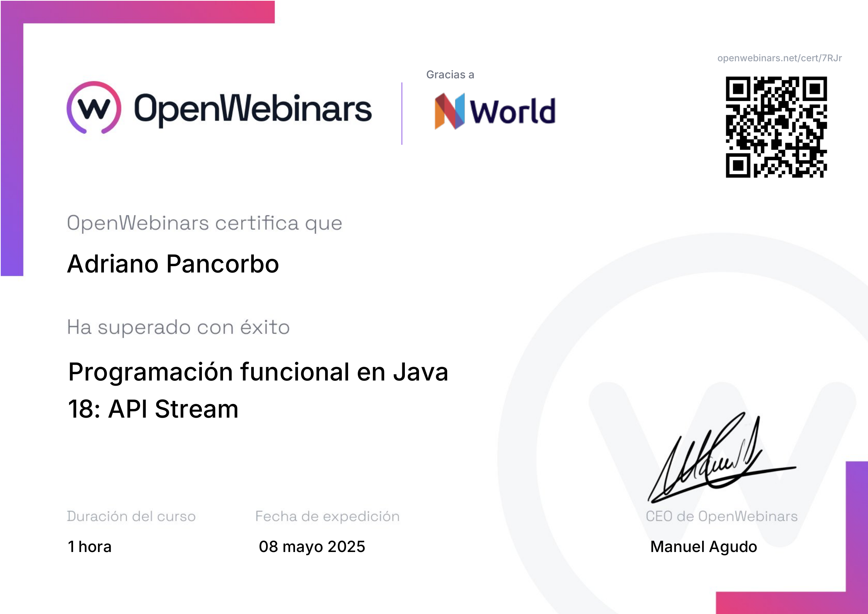Click the 'CEO de OpenWebinars' caption
Viewport: 868px width, 614px height.
pyautogui.click(x=721, y=516)
